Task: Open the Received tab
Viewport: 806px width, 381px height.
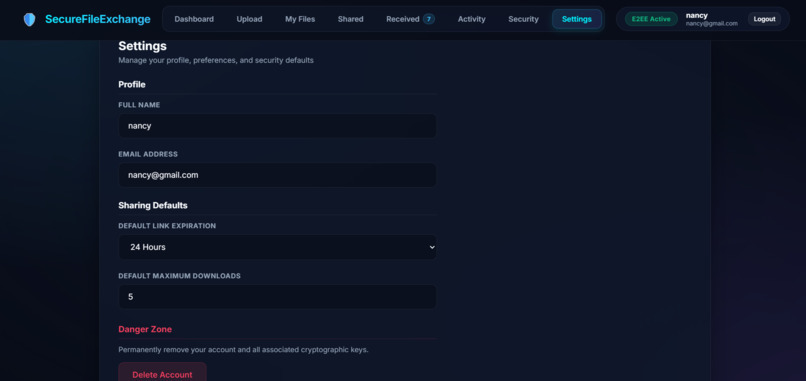Action: 410,19
